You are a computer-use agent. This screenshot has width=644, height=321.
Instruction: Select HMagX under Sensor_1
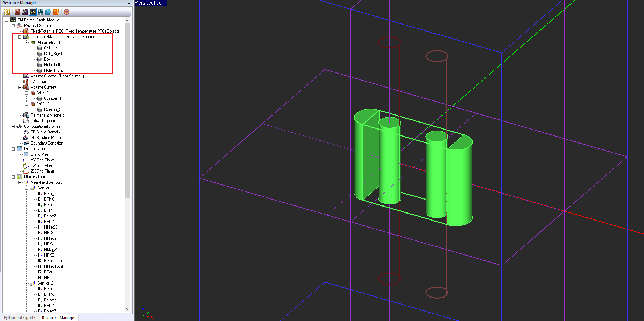[x=50, y=227]
